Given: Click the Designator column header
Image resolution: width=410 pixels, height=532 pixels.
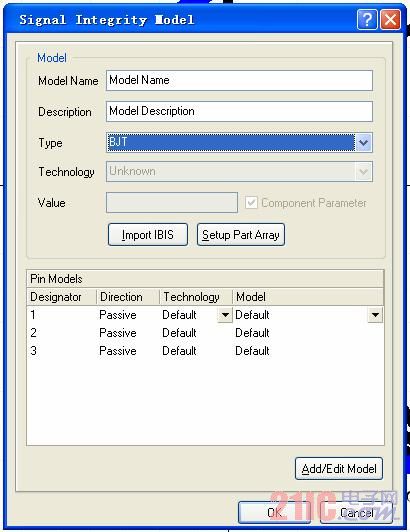Looking at the screenshot, I should point(62,297).
